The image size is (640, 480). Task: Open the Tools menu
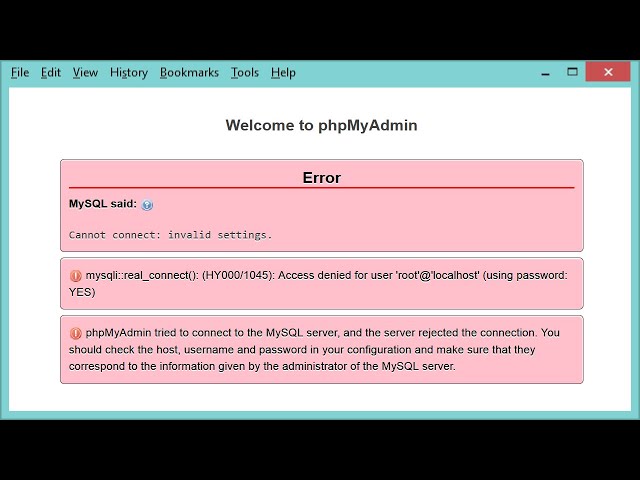pyautogui.click(x=245, y=73)
